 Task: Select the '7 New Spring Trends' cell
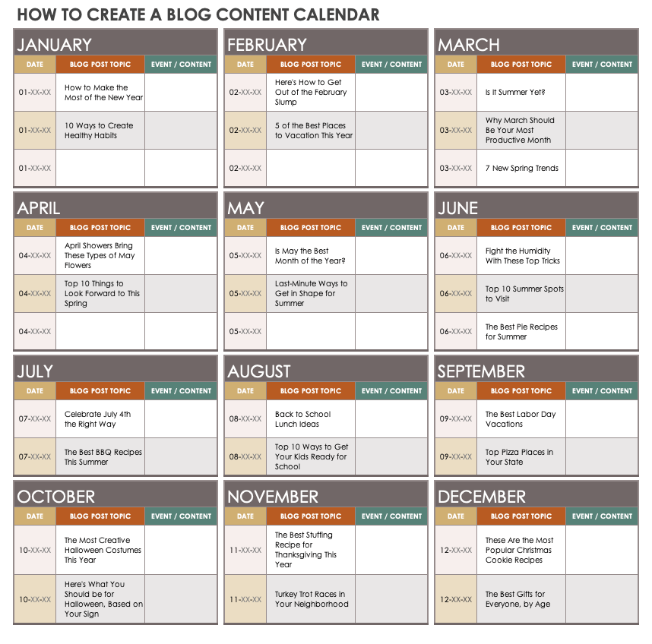coord(521,169)
